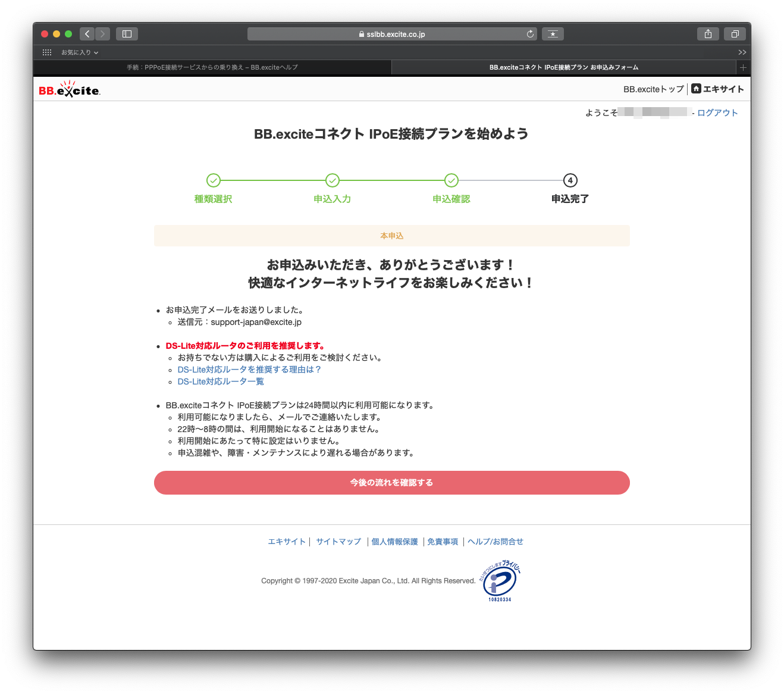
Task: Click the green full-screen window button
Action: [68, 34]
